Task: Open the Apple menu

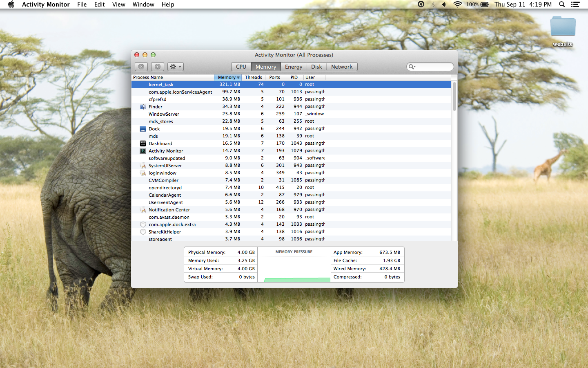Action: pyautogui.click(x=11, y=4)
